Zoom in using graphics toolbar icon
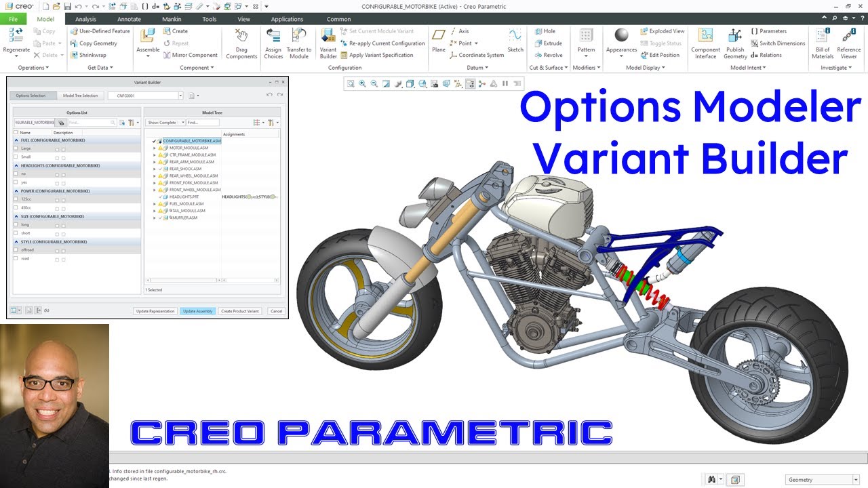 click(362, 83)
